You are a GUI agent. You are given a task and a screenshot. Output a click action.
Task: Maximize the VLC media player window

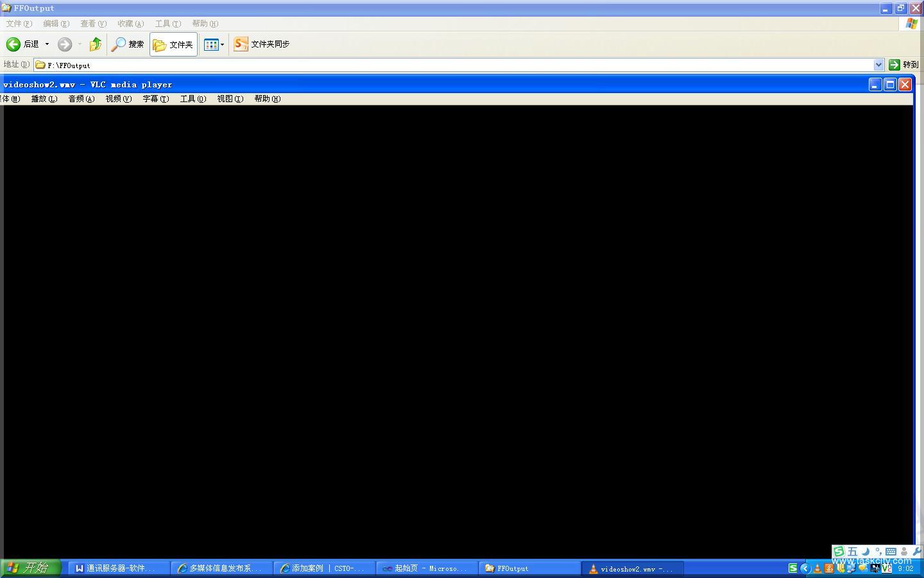pos(890,84)
